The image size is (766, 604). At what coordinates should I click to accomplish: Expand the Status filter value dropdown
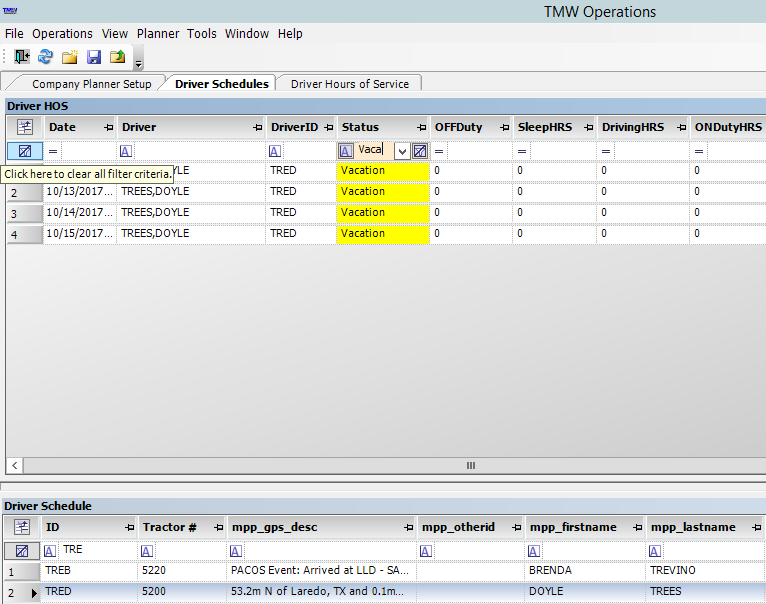402,151
